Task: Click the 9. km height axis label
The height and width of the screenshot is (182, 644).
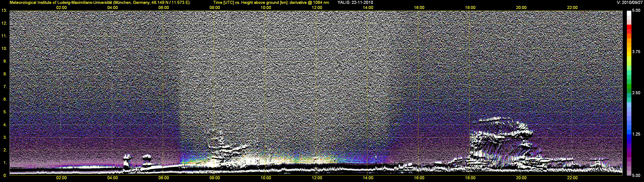Action: click(5, 61)
